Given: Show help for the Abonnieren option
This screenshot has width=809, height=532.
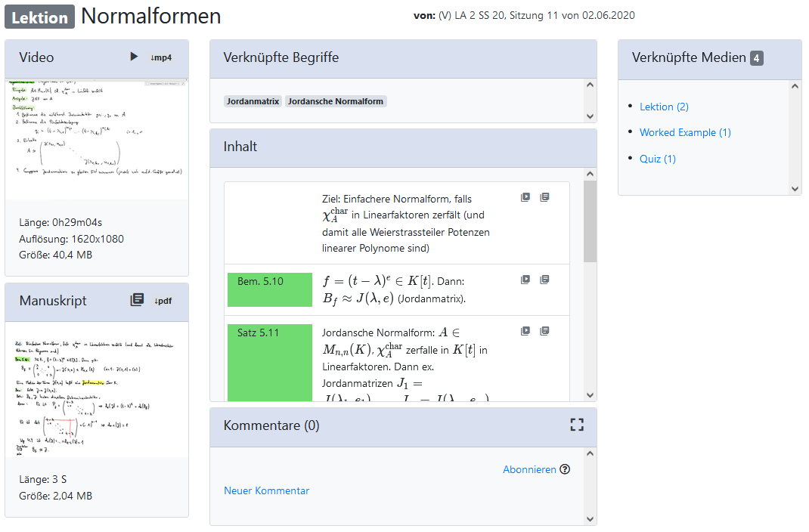Looking at the screenshot, I should 565,469.
